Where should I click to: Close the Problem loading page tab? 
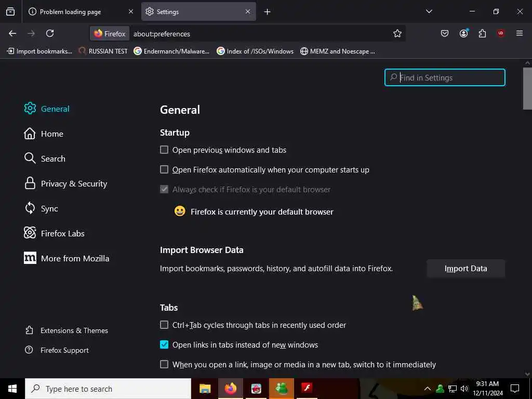coord(131,11)
